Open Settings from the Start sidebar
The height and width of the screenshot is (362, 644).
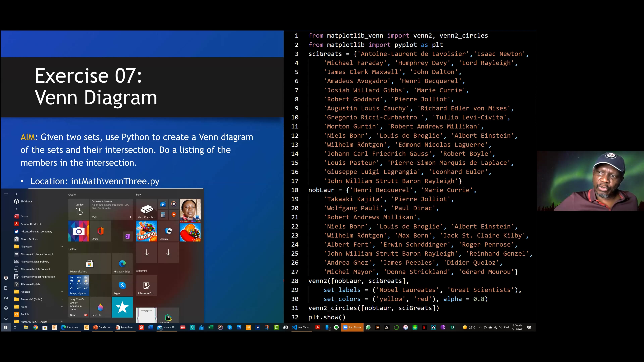click(6, 308)
